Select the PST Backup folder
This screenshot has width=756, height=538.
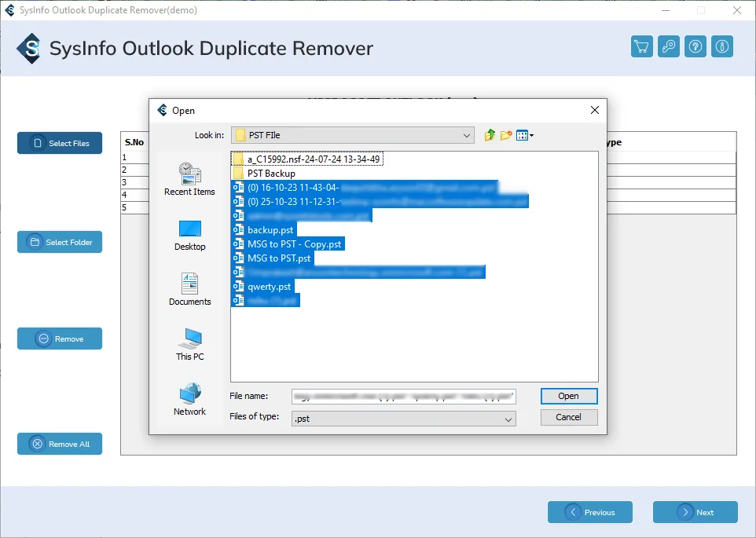pyautogui.click(x=264, y=174)
